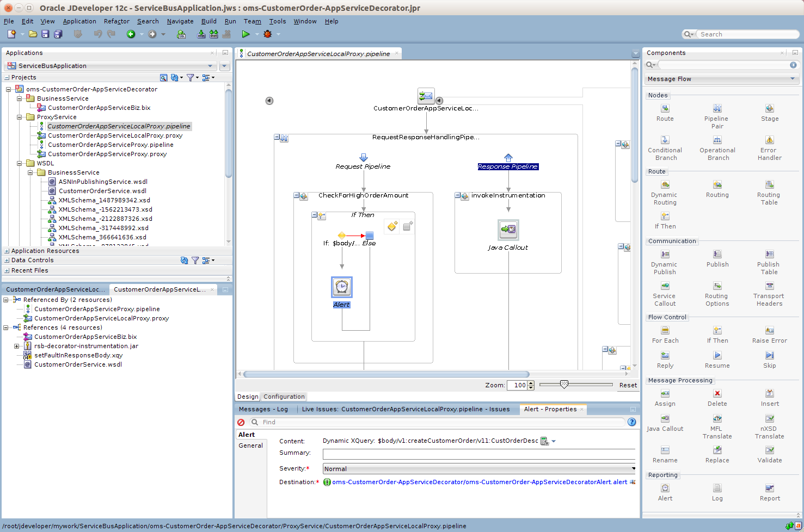This screenshot has width=804, height=532.
Task: Collapse the oms-CustomerOrder-AppServiceDecorator project node
Action: (8, 89)
